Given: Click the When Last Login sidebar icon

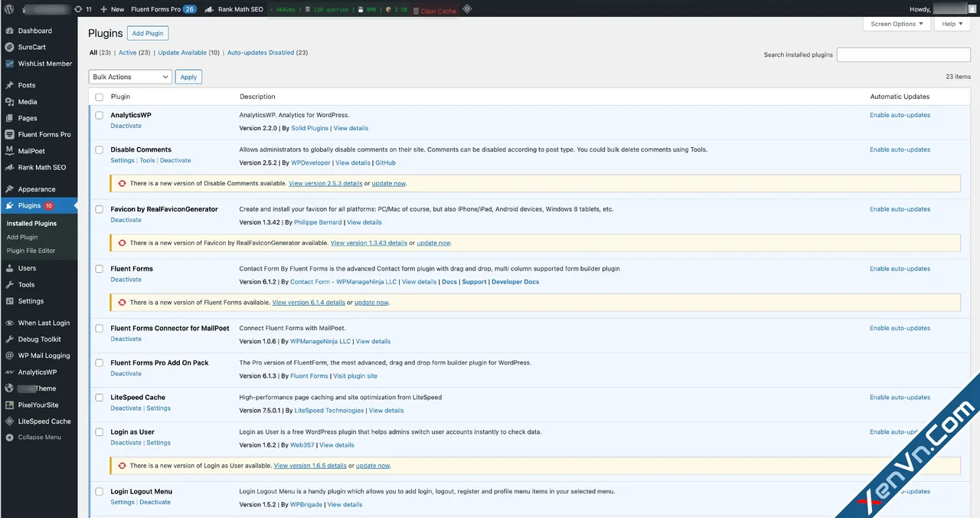Looking at the screenshot, I should pos(9,323).
